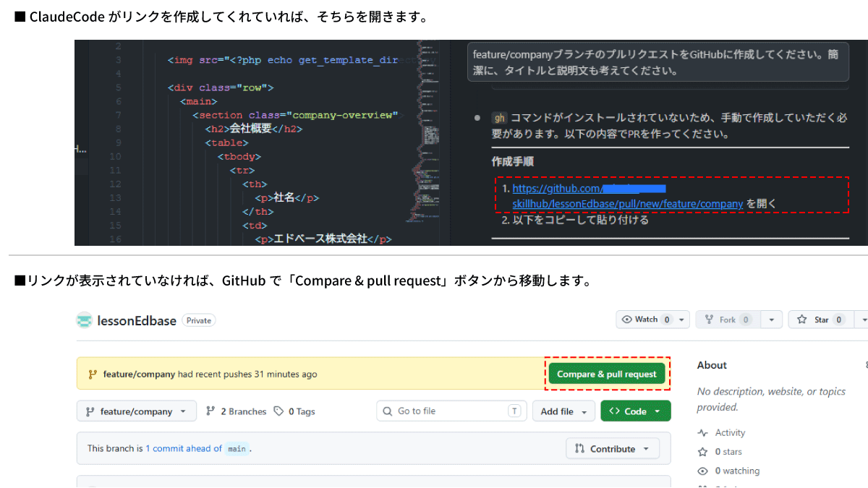Open the feature/company branch selector dropdown
The width and height of the screenshot is (868, 488).
point(136,411)
